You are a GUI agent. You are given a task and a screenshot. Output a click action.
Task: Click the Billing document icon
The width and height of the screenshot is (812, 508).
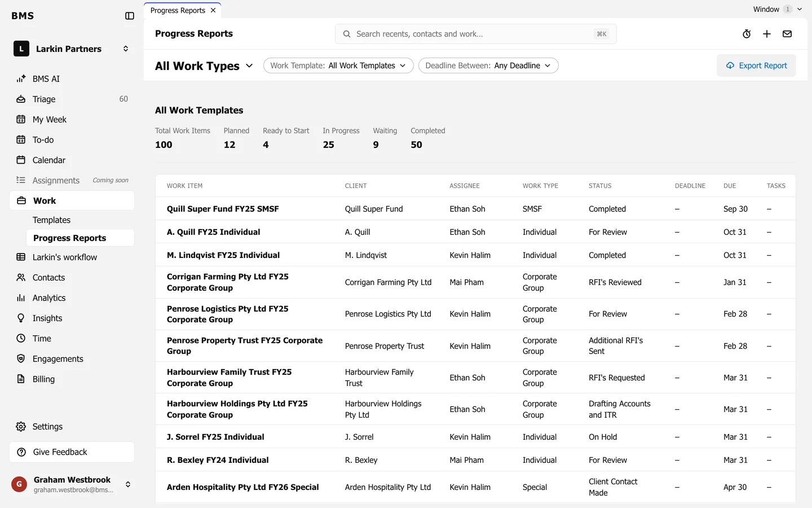coord(21,379)
